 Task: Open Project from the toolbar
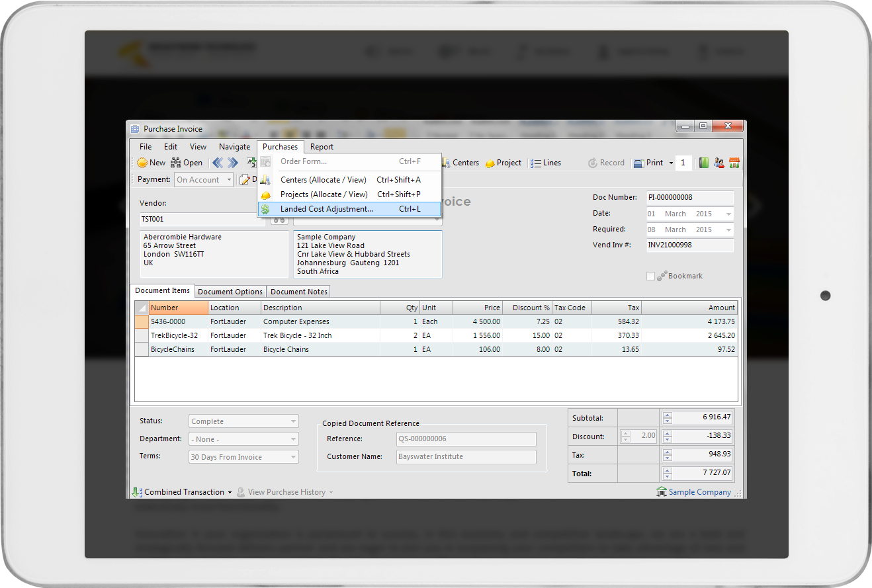pyautogui.click(x=503, y=163)
